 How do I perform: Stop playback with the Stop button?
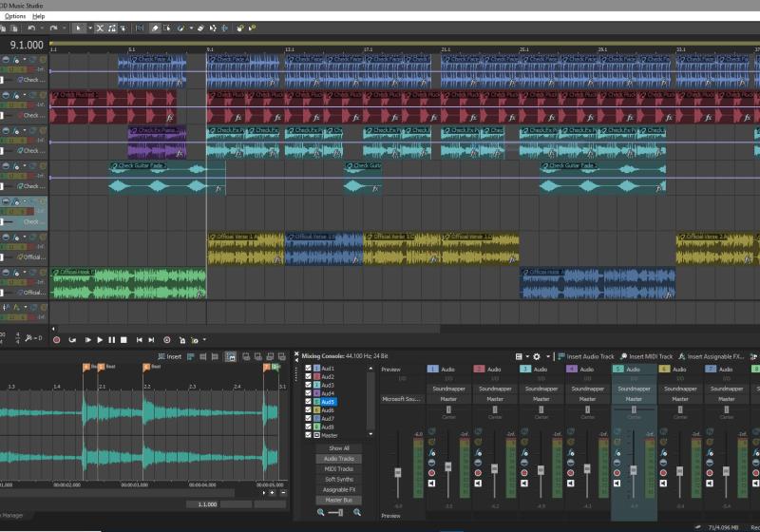pos(123,339)
